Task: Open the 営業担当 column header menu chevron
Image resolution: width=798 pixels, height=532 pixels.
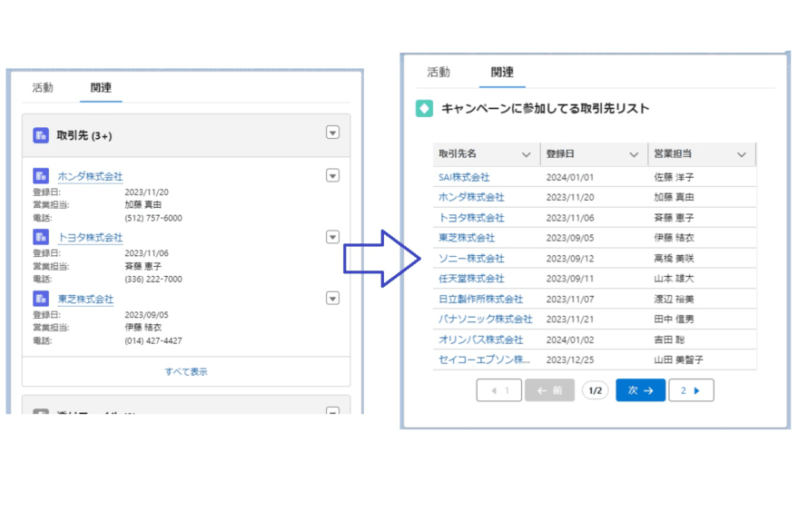Action: click(742, 154)
